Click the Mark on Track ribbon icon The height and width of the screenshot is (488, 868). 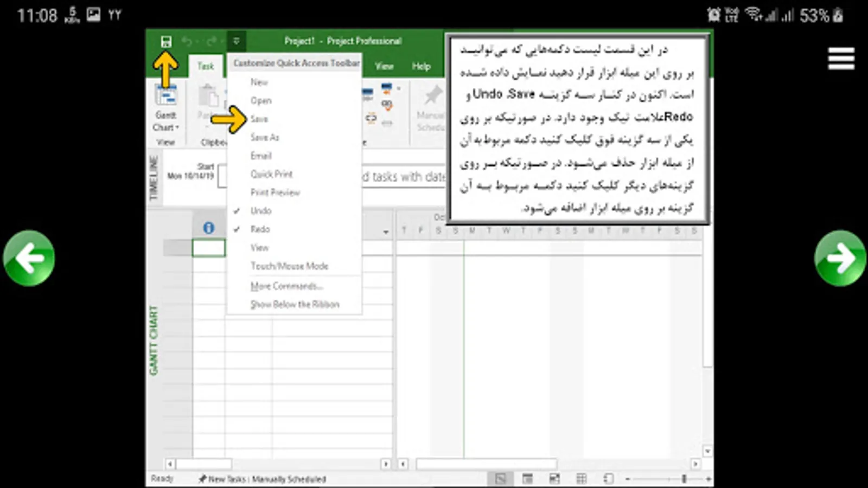(386, 88)
